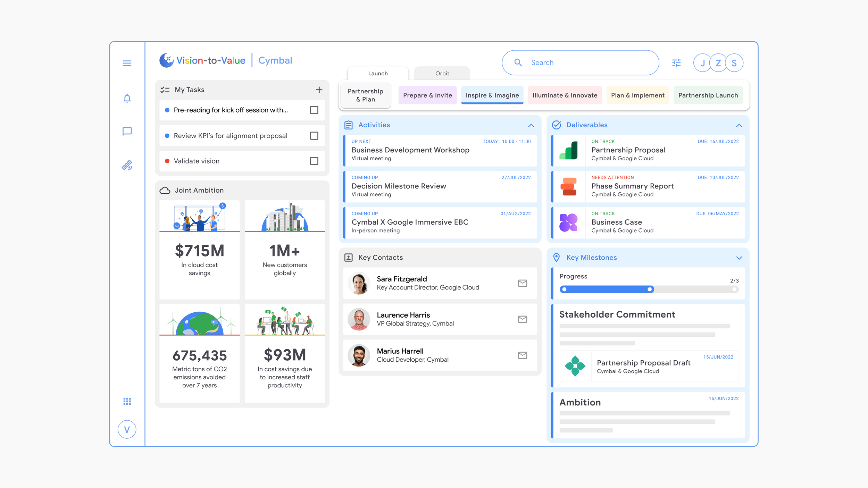The image size is (868, 488).
Task: Click Sara Fitzgerald's profile photo
Action: pyautogui.click(x=359, y=283)
